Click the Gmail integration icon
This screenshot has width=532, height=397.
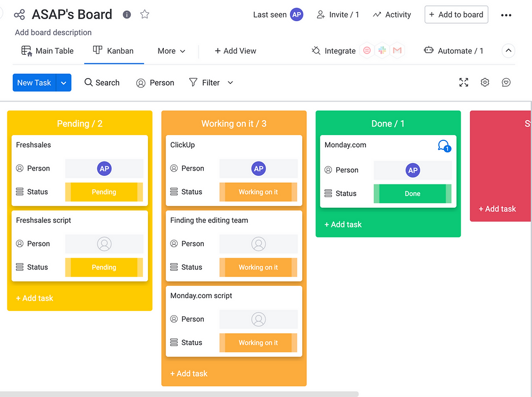(397, 50)
